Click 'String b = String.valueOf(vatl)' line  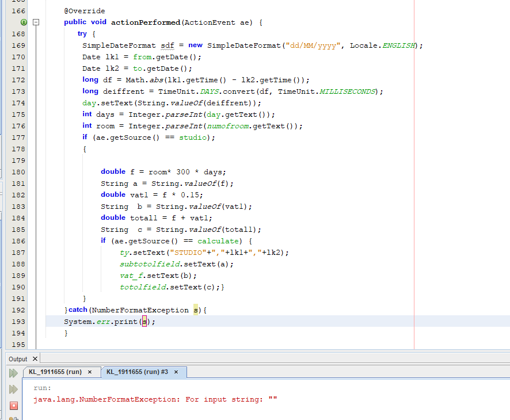[176, 207]
